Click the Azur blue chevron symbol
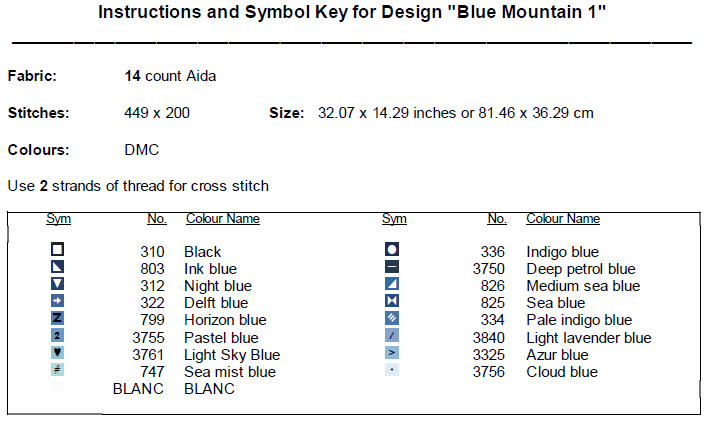The width and height of the screenshot is (712, 421). (392, 354)
